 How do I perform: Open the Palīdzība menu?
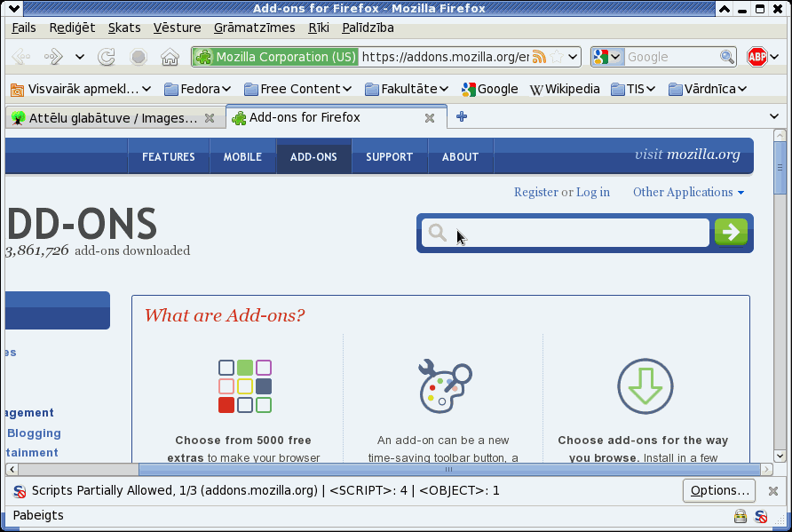point(368,28)
